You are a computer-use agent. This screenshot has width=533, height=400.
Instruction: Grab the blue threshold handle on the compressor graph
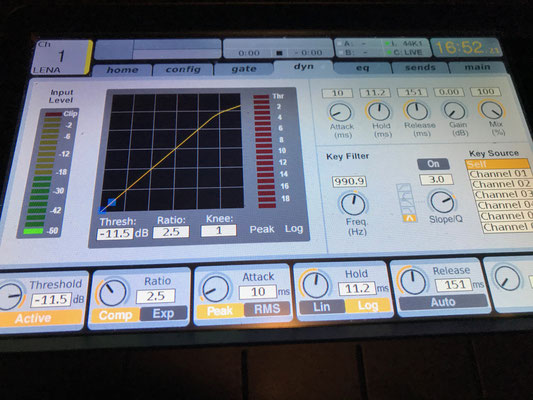[112, 203]
